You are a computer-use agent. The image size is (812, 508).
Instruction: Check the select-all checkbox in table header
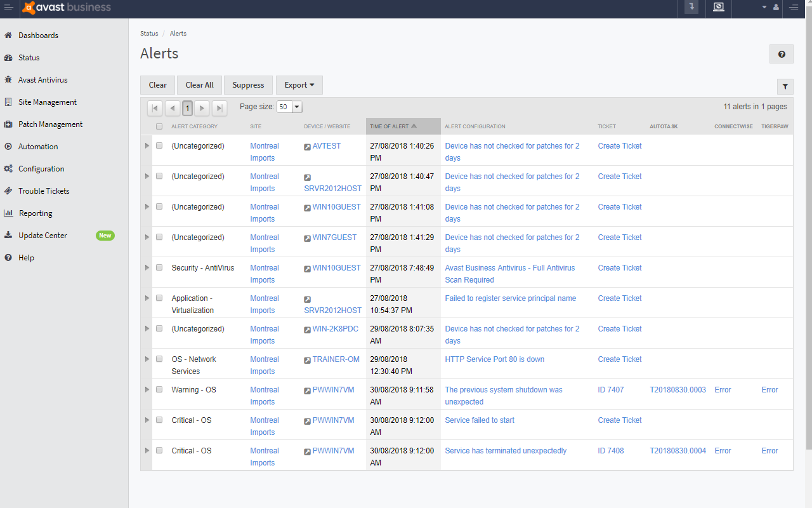160,126
